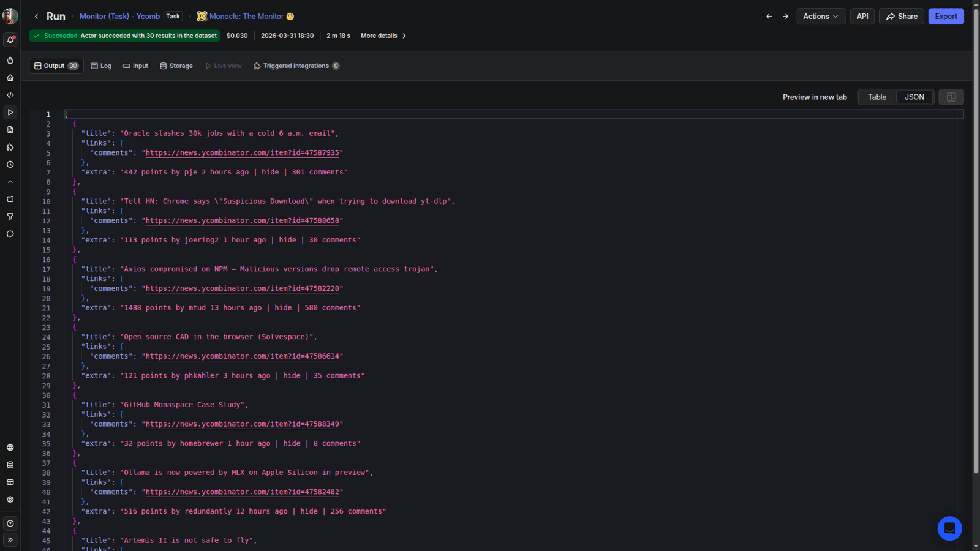Click the blue Export button
This screenshot has width=980, height=551.
click(946, 17)
